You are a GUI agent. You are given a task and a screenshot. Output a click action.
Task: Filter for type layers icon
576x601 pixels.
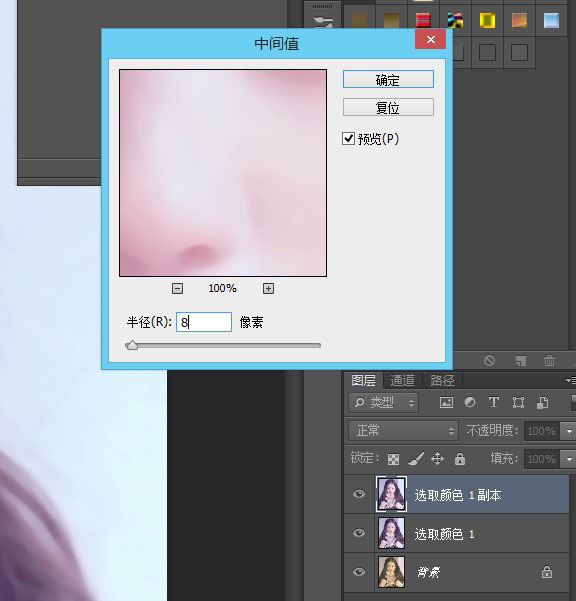(x=494, y=402)
